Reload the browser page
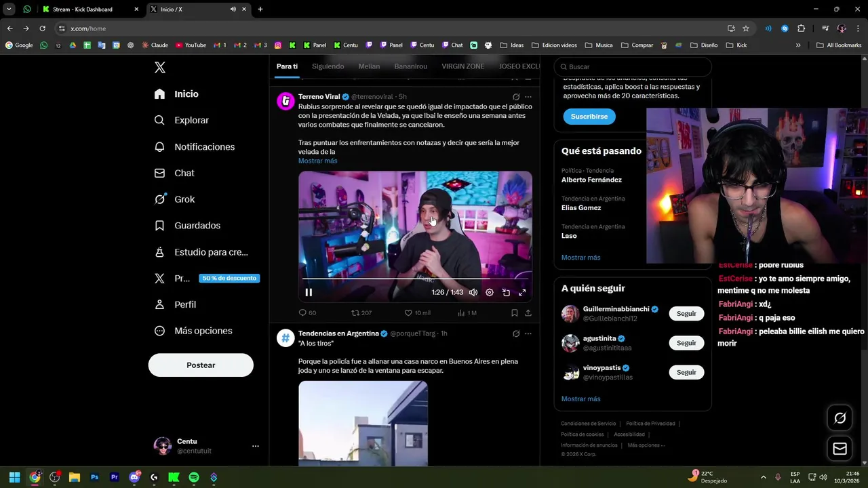 [42, 28]
